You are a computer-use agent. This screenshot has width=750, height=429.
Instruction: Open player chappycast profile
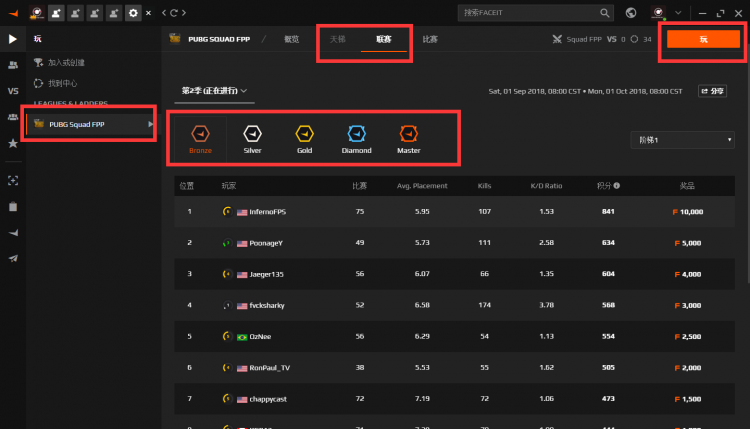point(268,399)
